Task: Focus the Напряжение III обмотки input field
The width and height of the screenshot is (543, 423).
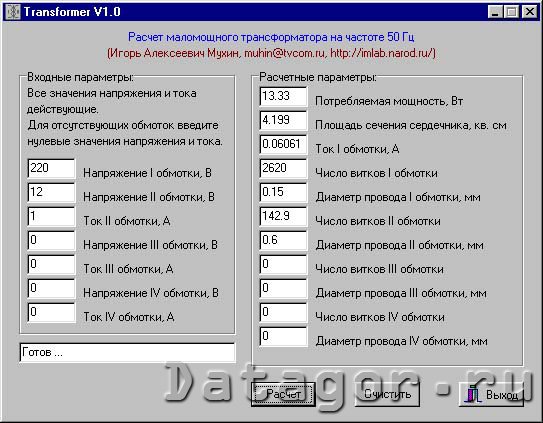Action: [x=51, y=241]
